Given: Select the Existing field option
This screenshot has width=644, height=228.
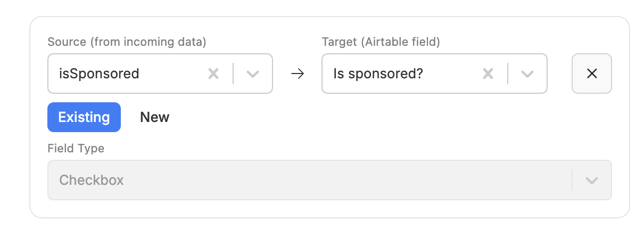Looking at the screenshot, I should 84,117.
